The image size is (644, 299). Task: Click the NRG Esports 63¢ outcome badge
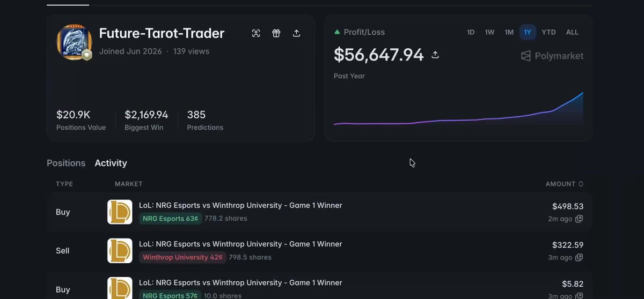(x=170, y=219)
